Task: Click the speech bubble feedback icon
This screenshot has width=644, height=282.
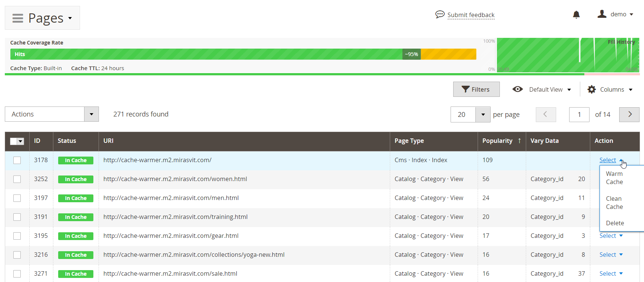Action: (439, 14)
